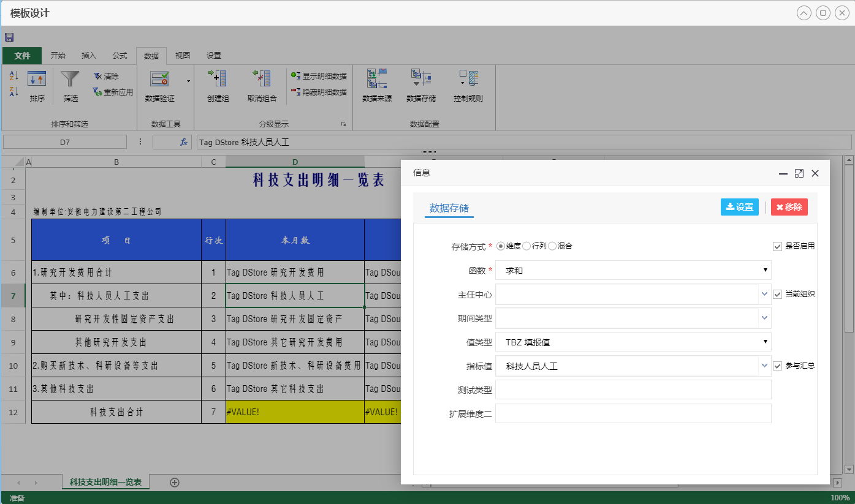Toggle 是否启用 checkbox
The height and width of the screenshot is (504, 855).
tap(777, 246)
